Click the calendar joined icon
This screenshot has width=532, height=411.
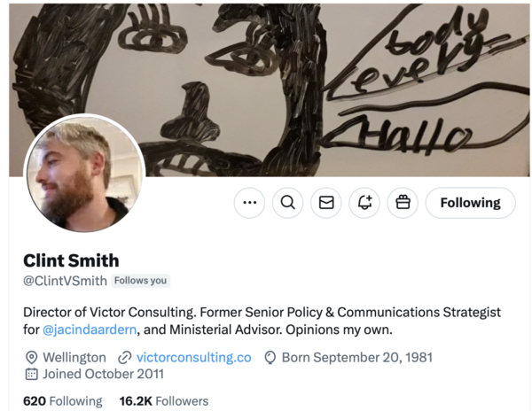pos(31,375)
